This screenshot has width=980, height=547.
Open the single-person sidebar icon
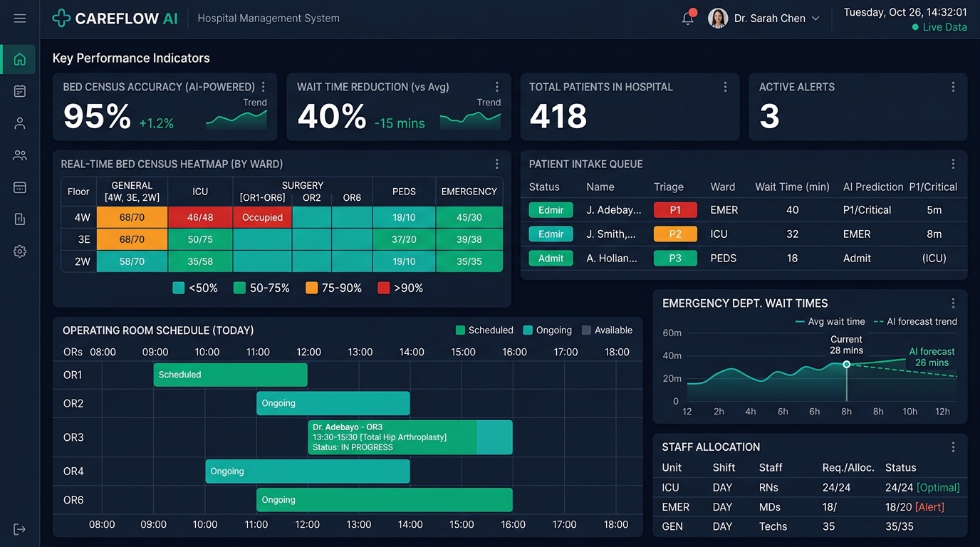point(19,123)
